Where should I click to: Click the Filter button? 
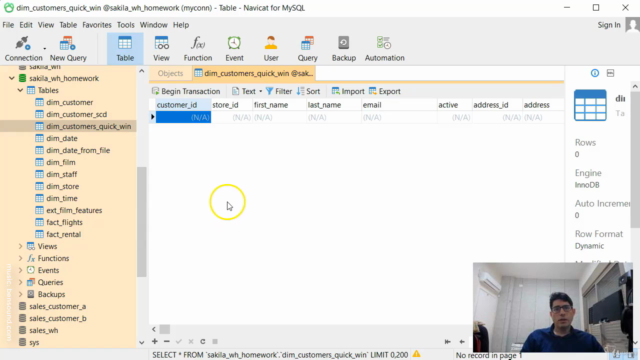pos(279,91)
